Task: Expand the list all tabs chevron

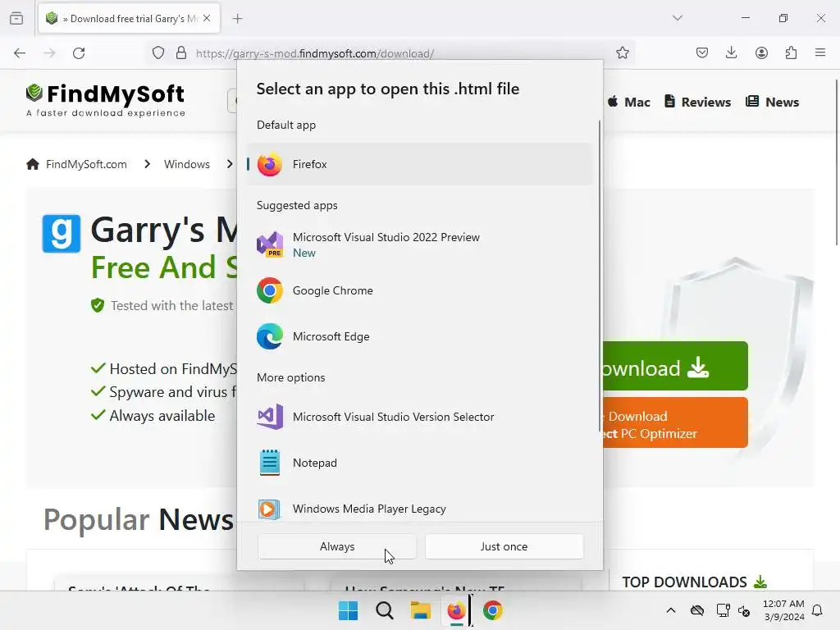Action: [x=677, y=18]
